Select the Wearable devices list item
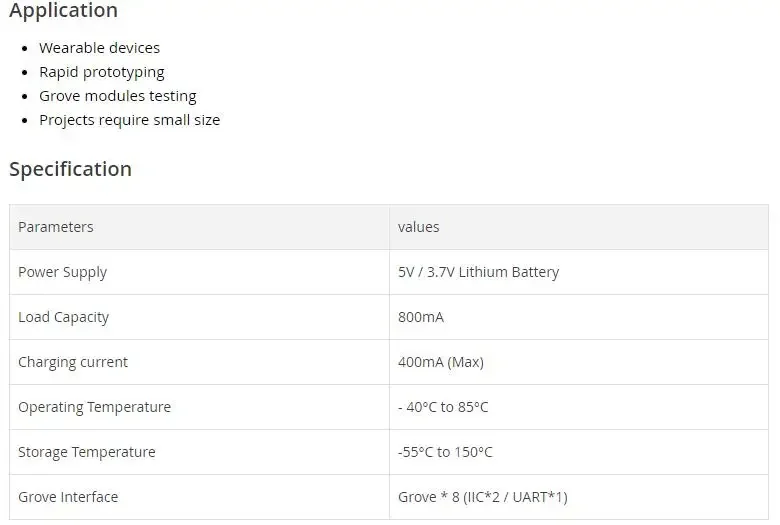The height and width of the screenshot is (525, 780). pyautogui.click(x=99, y=48)
